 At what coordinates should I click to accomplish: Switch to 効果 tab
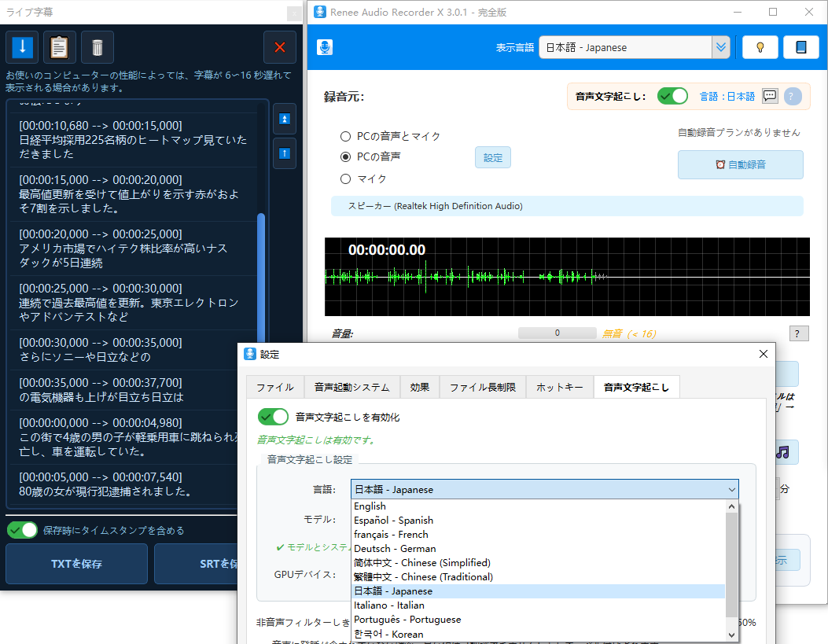(420, 388)
